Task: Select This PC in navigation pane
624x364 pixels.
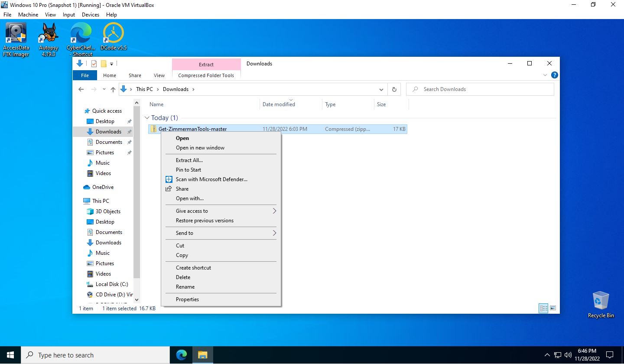Action: tap(101, 201)
